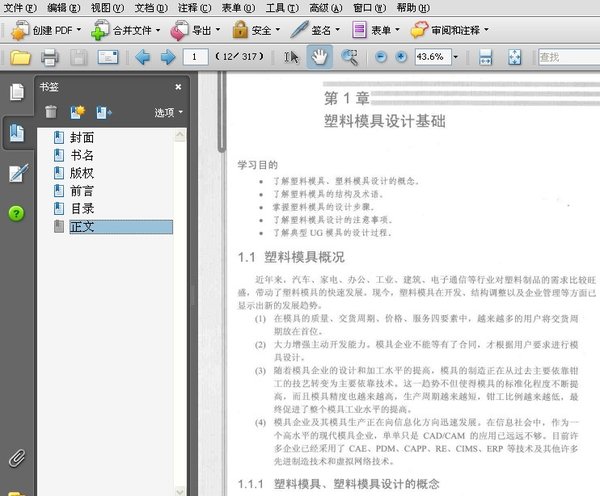The image size is (600, 496).
Task: Click the expand current bookmark icon
Action: [104, 112]
